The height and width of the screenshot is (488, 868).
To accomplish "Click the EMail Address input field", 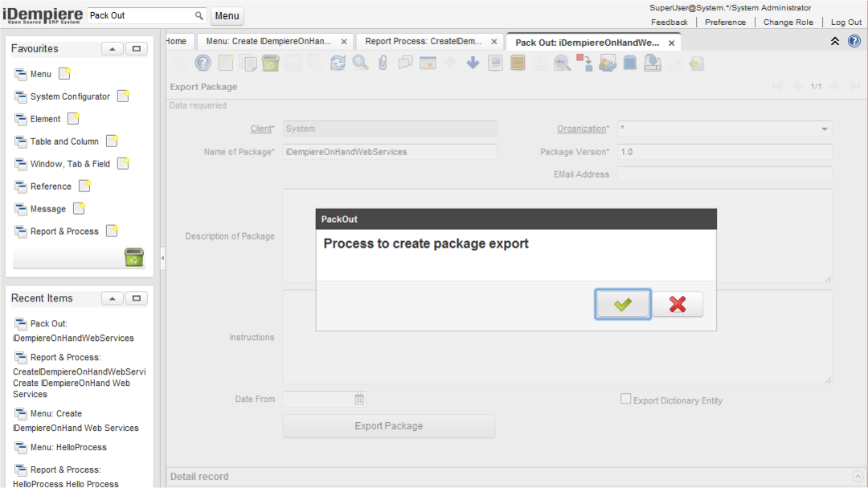I will 724,174.
